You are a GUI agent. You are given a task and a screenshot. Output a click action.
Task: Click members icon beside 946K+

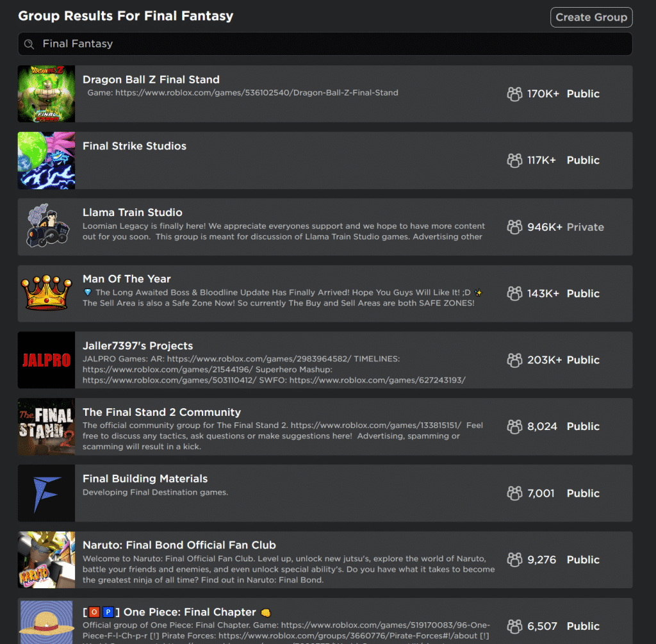coord(514,227)
